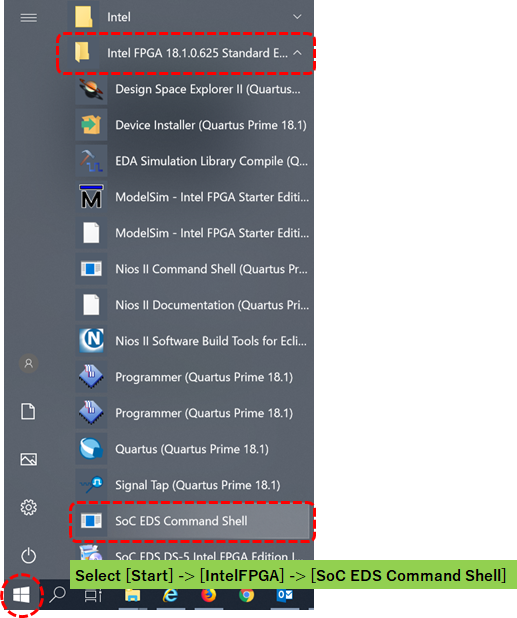Viewport: 517px width, 618px height.
Task: Click the taskbar Search magnifier
Action: click(x=58, y=594)
